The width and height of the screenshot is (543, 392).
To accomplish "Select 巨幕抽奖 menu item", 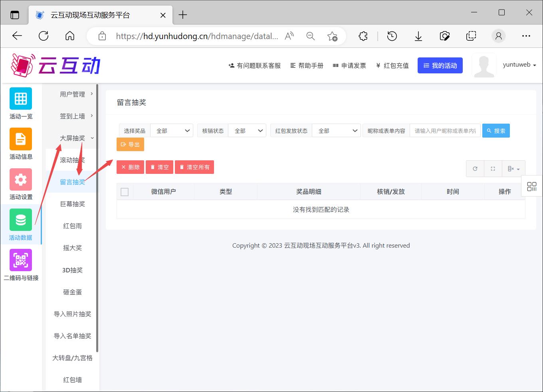I will (72, 204).
